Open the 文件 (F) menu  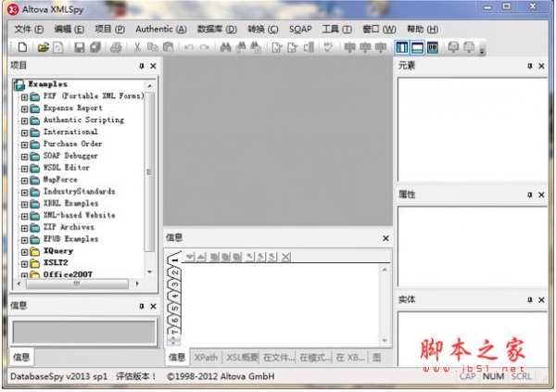29,29
